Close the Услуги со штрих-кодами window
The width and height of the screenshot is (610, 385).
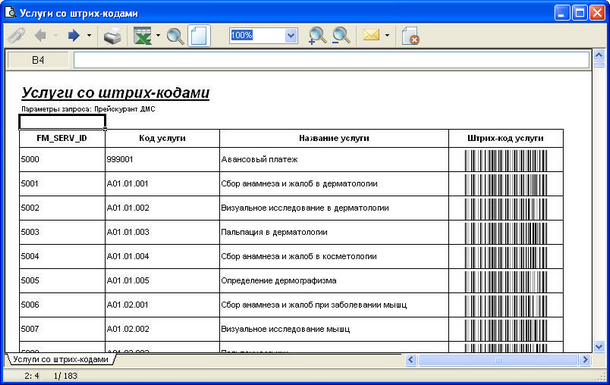click(597, 13)
